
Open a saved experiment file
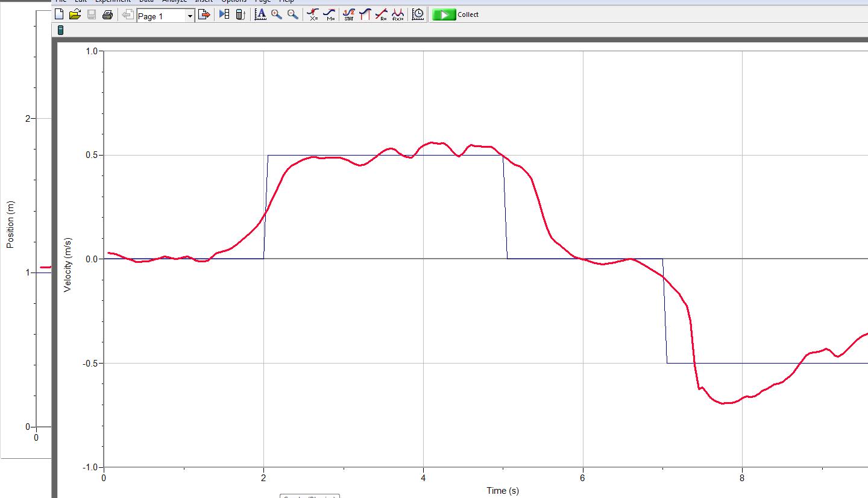(74, 14)
